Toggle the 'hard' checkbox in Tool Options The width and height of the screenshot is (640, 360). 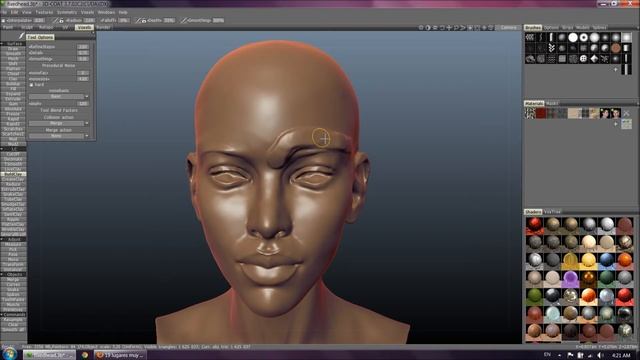tap(31, 85)
